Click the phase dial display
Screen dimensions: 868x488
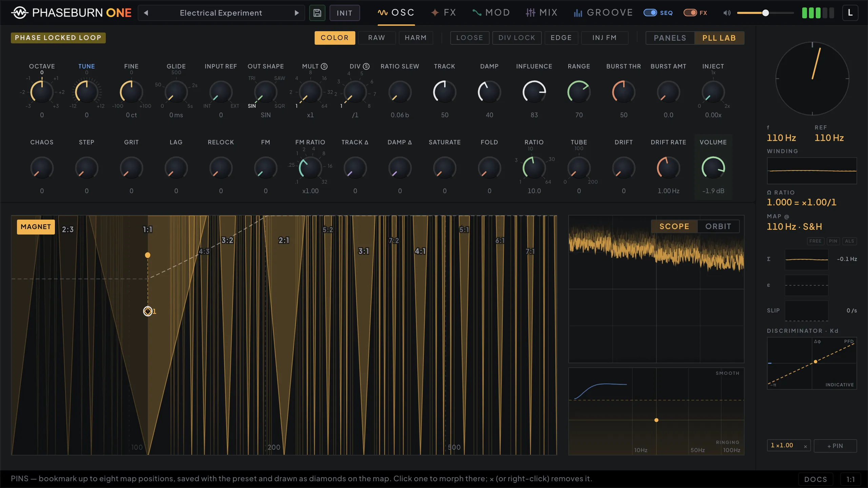coord(812,79)
